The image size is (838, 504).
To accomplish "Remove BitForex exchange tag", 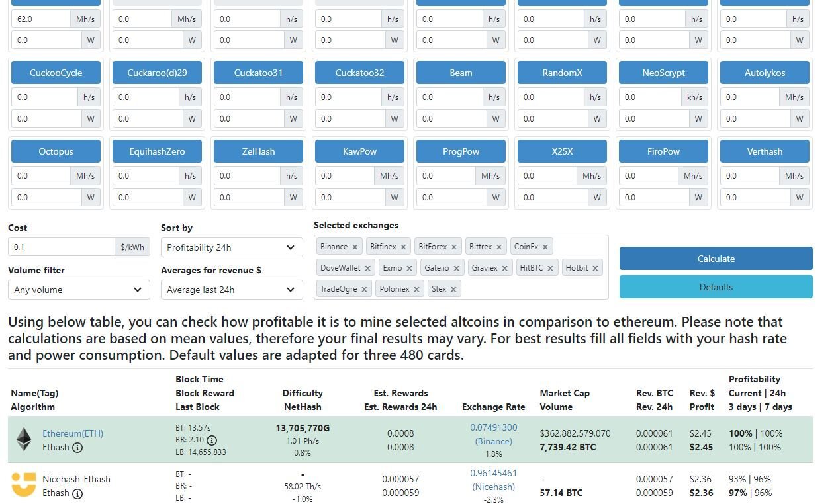I will coord(454,247).
